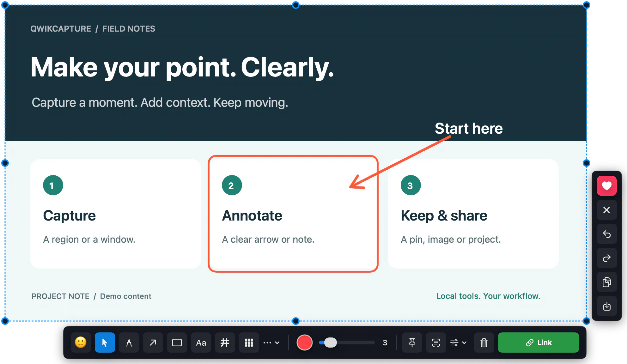The width and height of the screenshot is (627, 364).
Task: Undo the last annotation
Action: point(606,234)
